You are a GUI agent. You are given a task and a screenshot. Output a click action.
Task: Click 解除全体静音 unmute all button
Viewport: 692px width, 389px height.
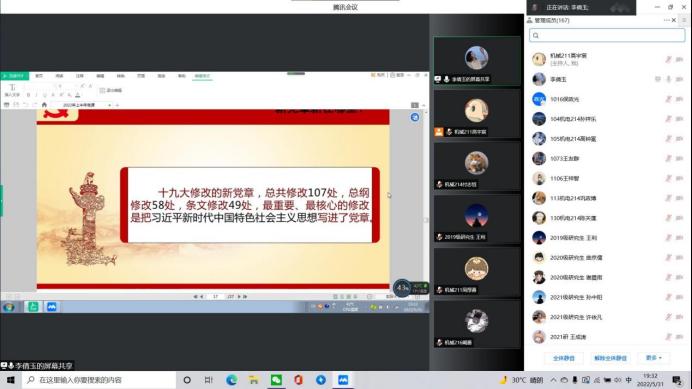coord(610,358)
